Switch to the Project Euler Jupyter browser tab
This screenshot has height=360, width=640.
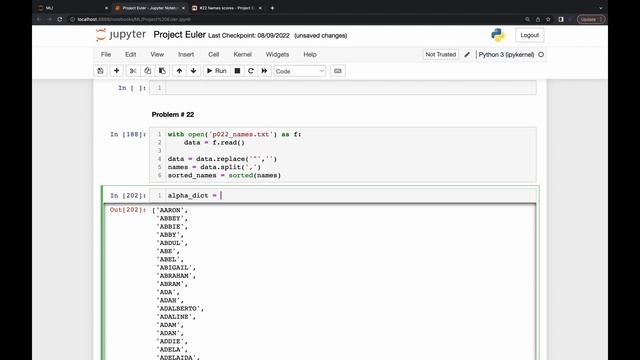[x=149, y=8]
